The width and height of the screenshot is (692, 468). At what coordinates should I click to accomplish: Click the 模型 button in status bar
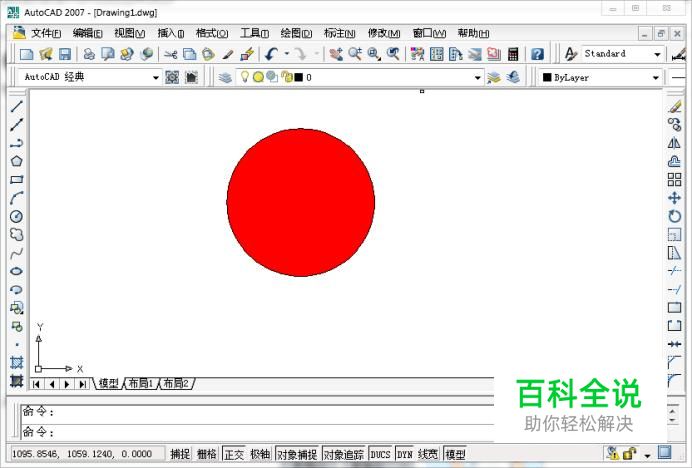point(455,454)
